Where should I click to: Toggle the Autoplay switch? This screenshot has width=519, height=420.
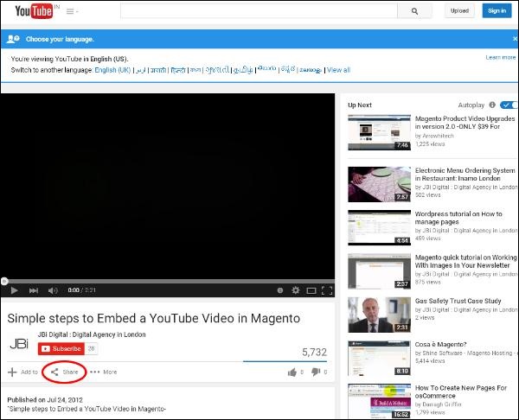(508, 105)
